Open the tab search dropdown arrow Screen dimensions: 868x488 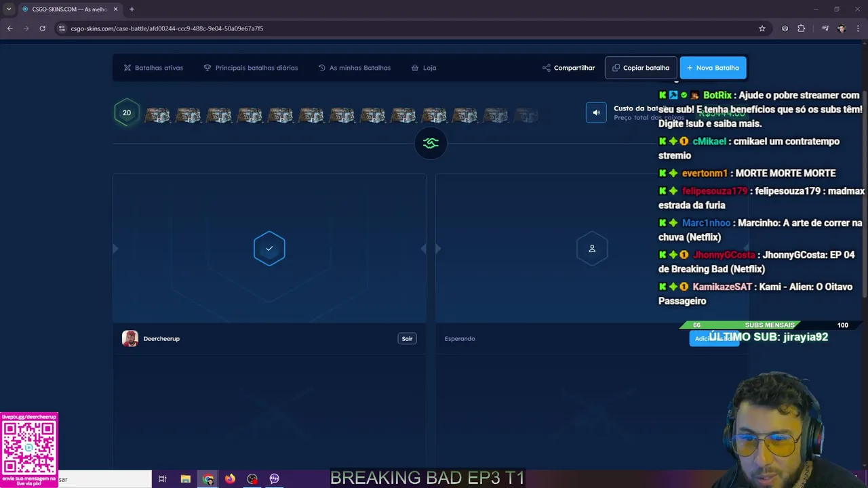9,9
